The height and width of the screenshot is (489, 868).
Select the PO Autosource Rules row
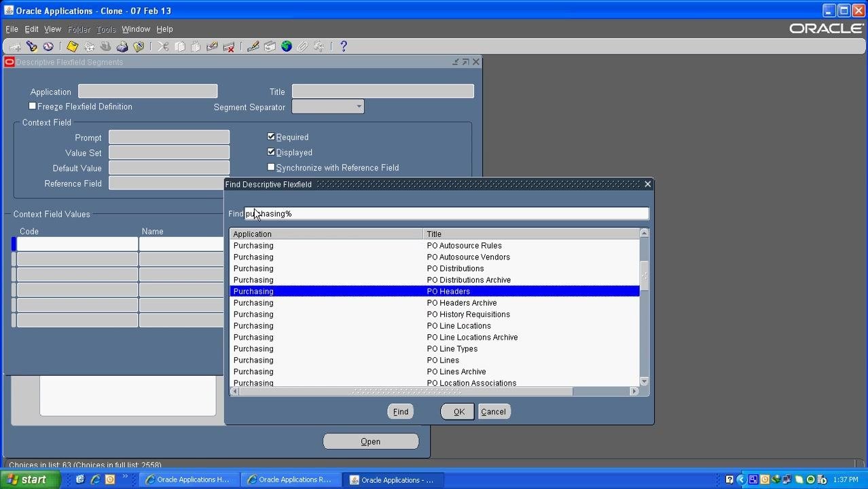[435, 246]
